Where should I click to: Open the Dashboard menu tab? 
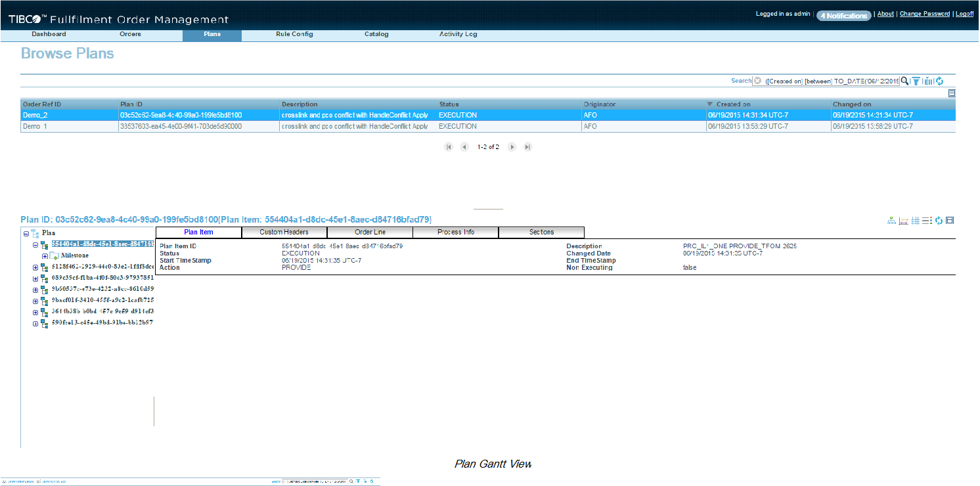pos(49,34)
